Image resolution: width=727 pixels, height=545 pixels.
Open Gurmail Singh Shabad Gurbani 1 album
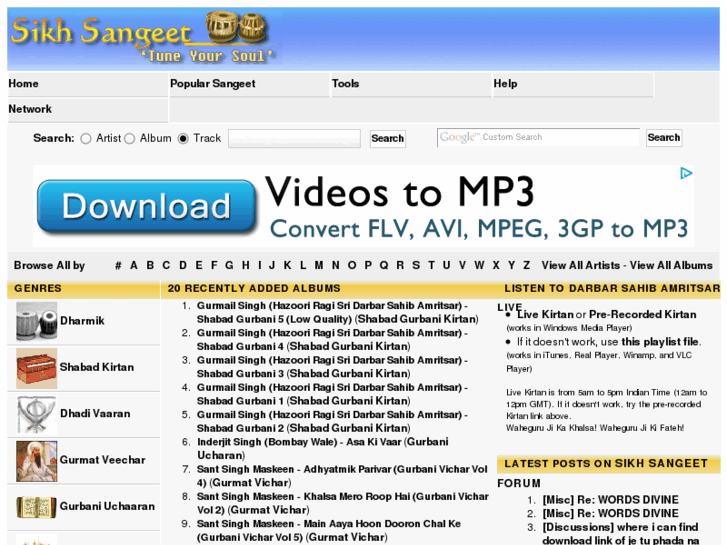click(332, 395)
